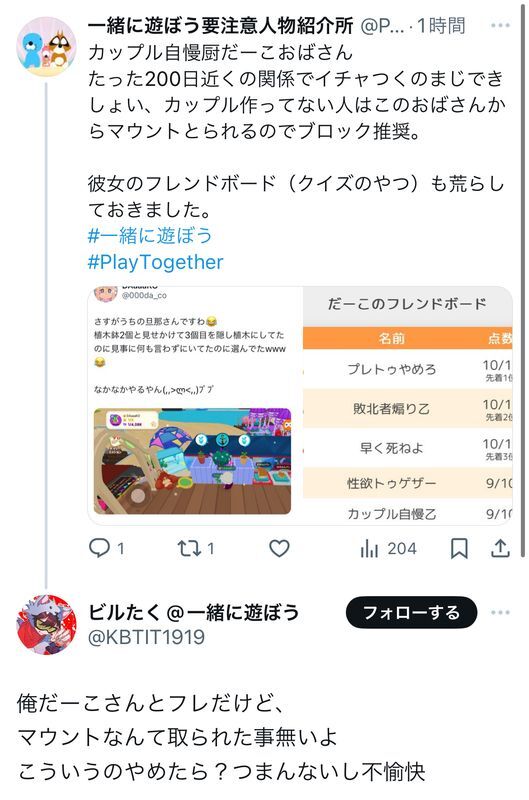
Task: Click the @KBTIT1919 handle
Action: tap(146, 637)
